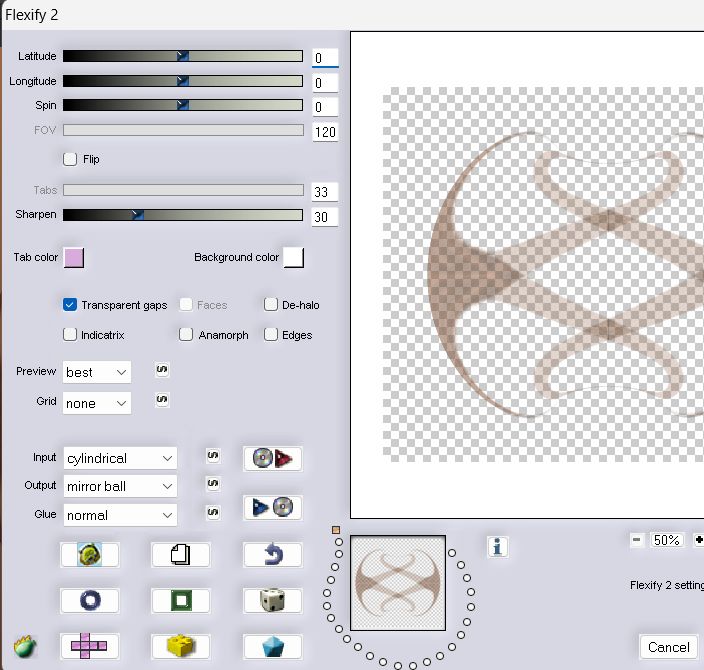The height and width of the screenshot is (670, 704).
Task: Enable the De-halo checkbox
Action: pos(271,305)
